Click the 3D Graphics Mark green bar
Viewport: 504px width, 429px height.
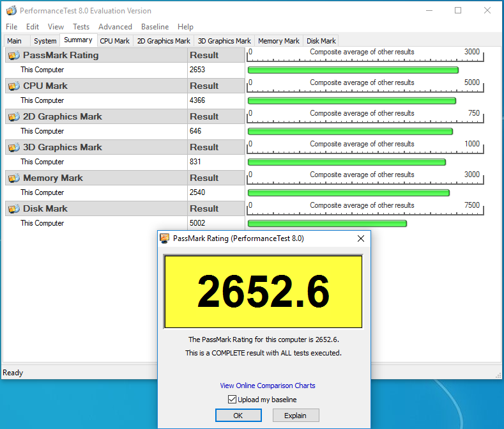(346, 162)
